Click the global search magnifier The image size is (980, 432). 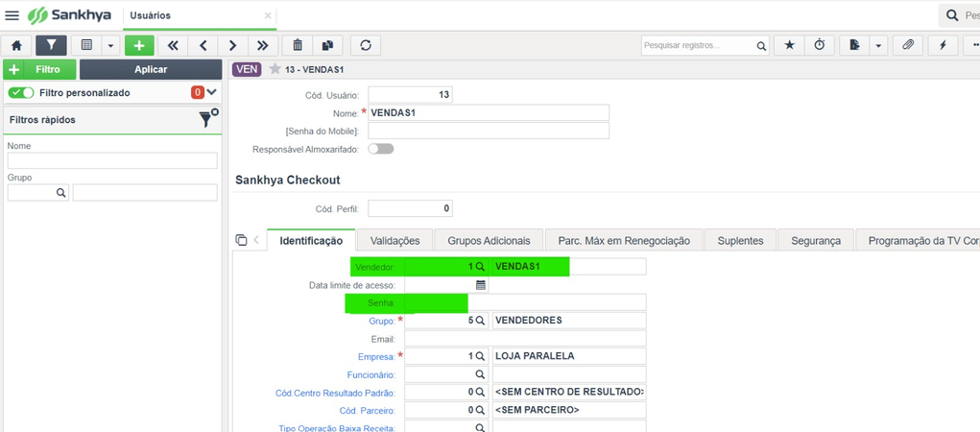coord(952,15)
